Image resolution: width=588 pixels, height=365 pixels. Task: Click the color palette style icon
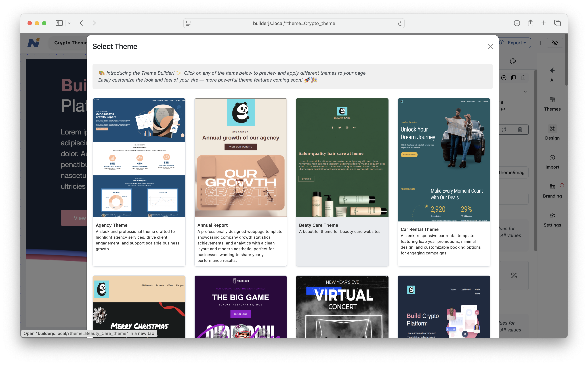pyautogui.click(x=513, y=61)
